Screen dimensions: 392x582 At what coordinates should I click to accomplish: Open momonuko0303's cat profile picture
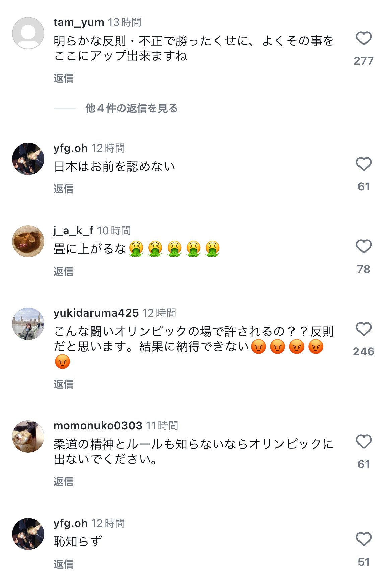click(28, 436)
